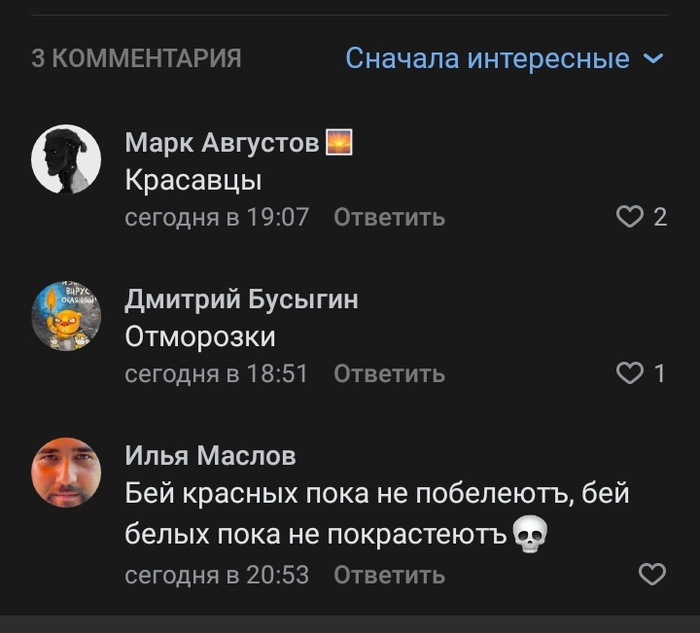Tap the heart on Илья Маслов's comment

coord(652,574)
